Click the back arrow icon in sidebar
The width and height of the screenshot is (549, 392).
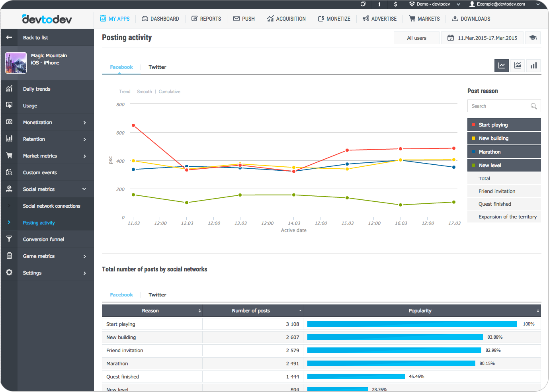[9, 37]
